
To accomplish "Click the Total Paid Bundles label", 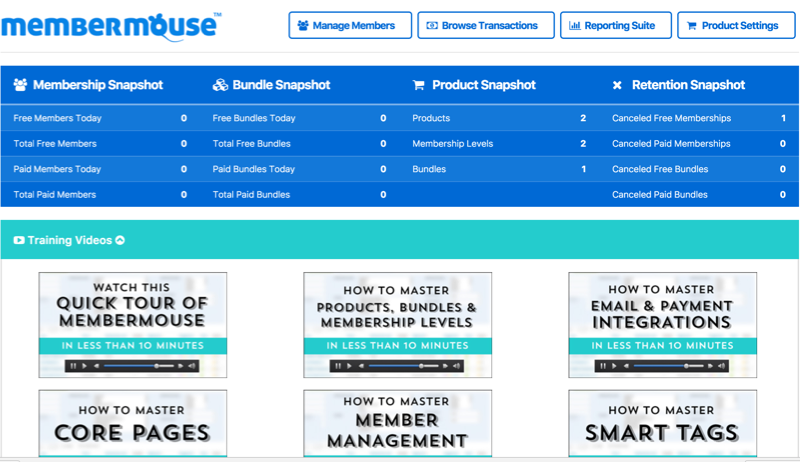I will point(251,195).
